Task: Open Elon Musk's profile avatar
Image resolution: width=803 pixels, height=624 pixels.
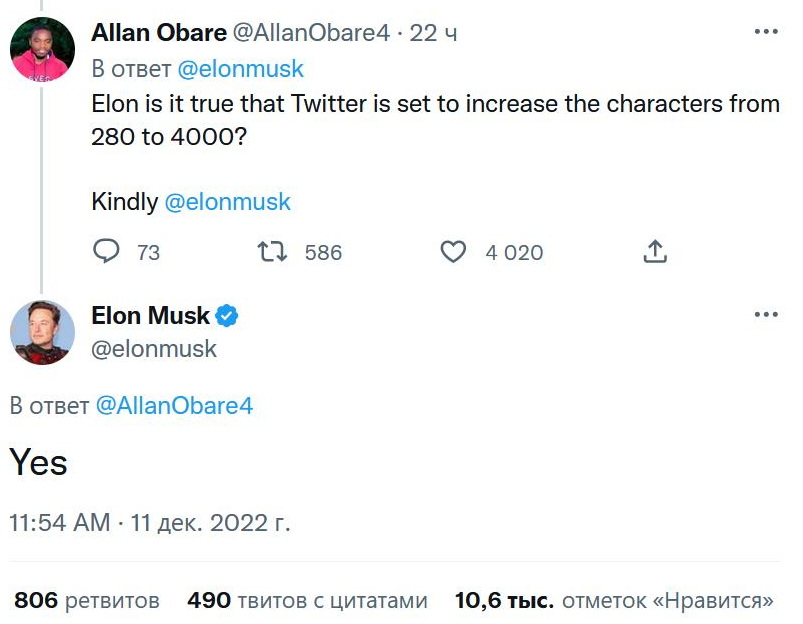Action: coord(42,332)
